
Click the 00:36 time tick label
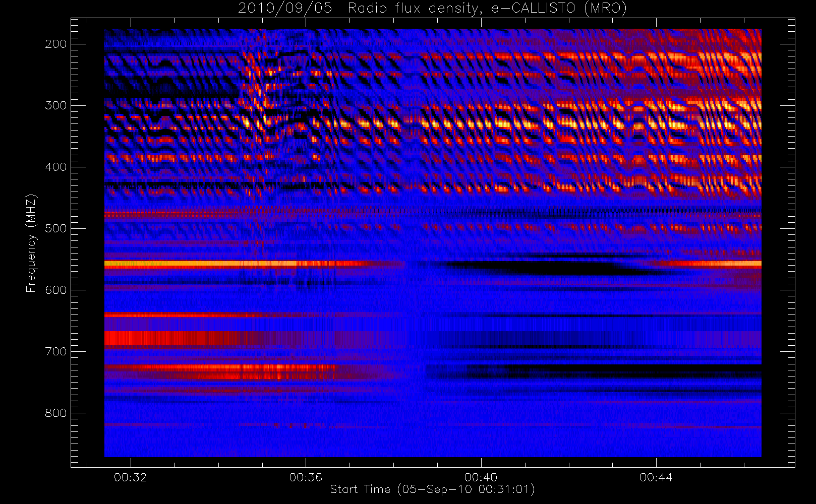[306, 477]
